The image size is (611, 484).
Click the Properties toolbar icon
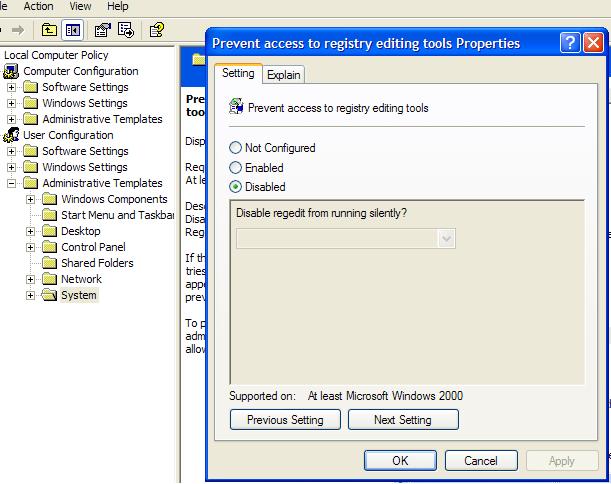(x=104, y=30)
